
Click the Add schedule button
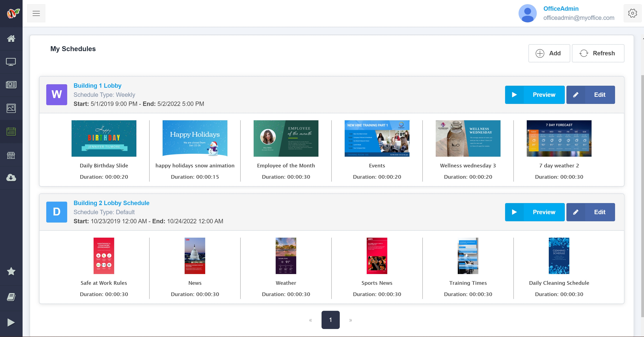549,53
